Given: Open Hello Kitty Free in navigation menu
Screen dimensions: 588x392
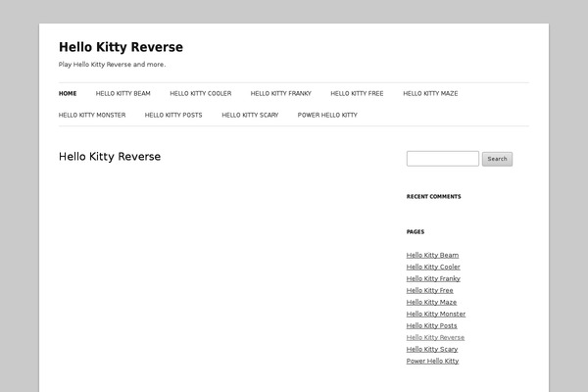Looking at the screenshot, I should pos(357,93).
